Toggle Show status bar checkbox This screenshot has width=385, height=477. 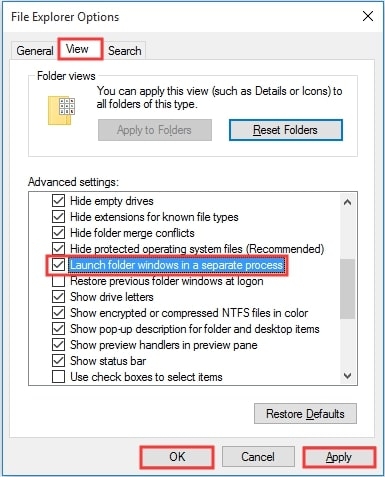[x=58, y=361]
